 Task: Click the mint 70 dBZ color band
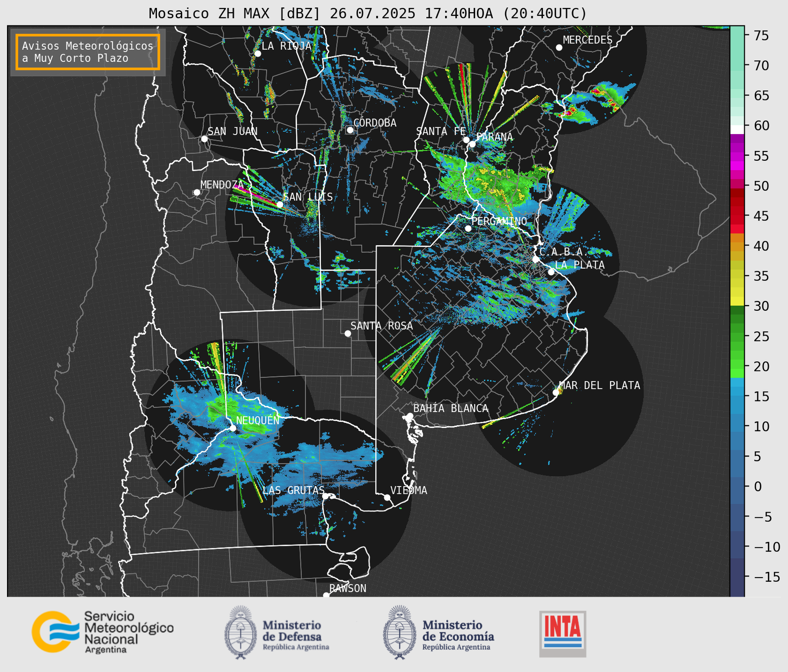(x=737, y=65)
